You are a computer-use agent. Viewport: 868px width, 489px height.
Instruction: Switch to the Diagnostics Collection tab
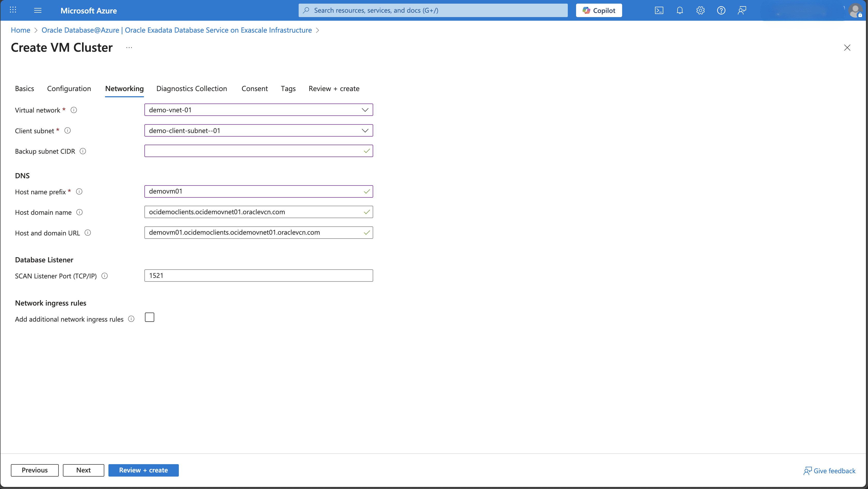tap(192, 88)
